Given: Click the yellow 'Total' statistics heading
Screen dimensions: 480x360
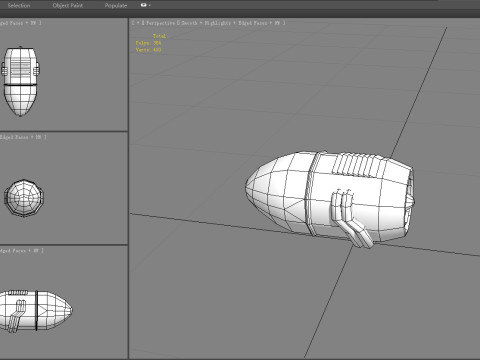Looking at the screenshot, I should click(159, 36).
